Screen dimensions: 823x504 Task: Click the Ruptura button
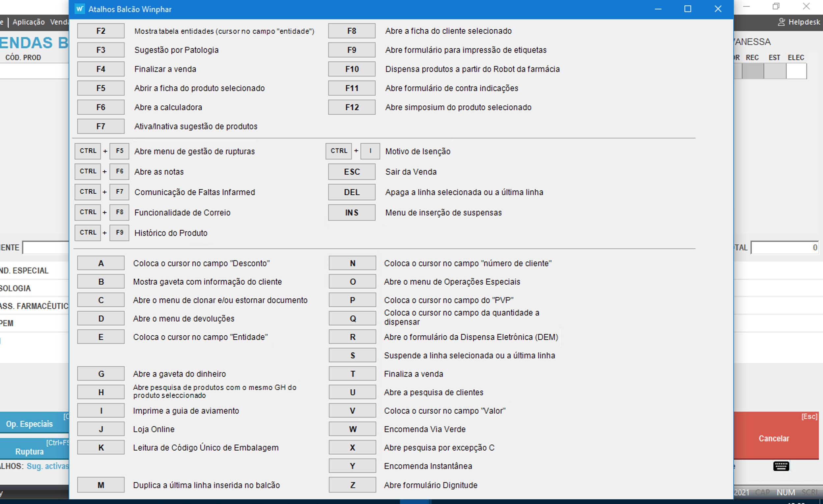point(29,451)
